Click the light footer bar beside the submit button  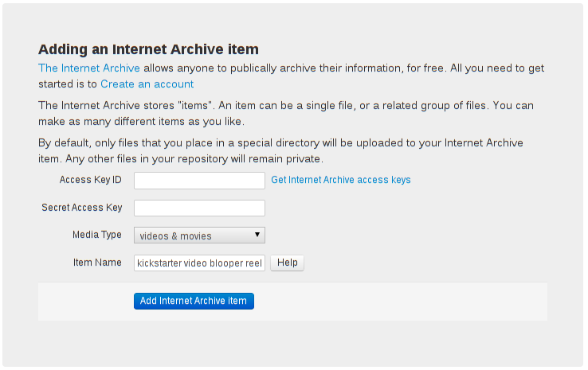tap(401, 302)
